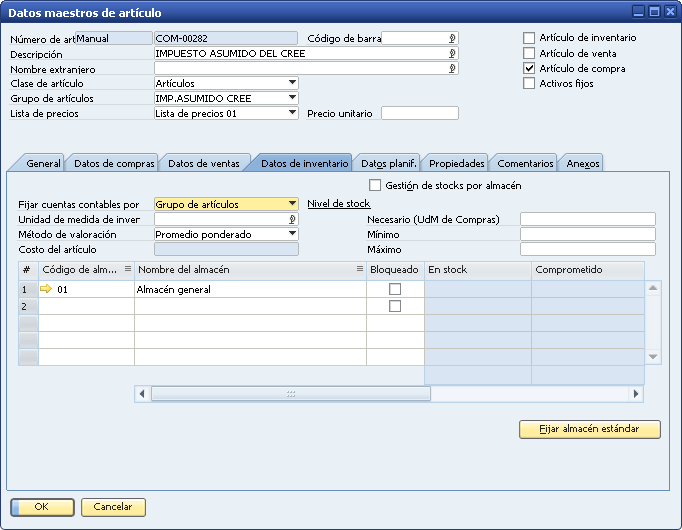The image size is (682, 530).
Task: Open the Nombre del almacén column menu icon
Action: [359, 270]
